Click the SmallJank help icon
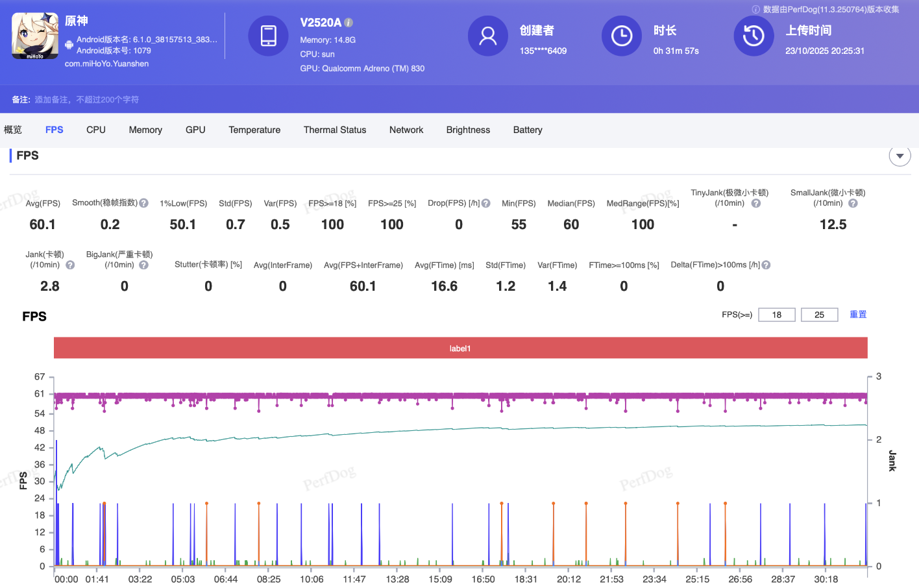919x588 pixels. tap(853, 203)
